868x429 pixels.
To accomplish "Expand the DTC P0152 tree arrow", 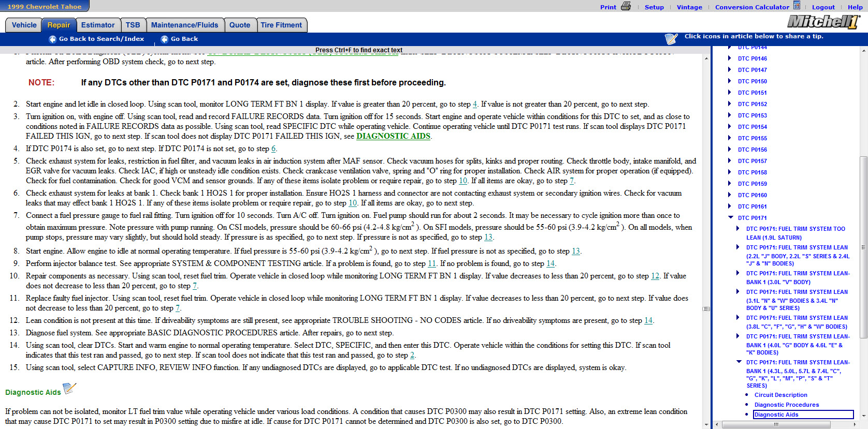I will (730, 104).
